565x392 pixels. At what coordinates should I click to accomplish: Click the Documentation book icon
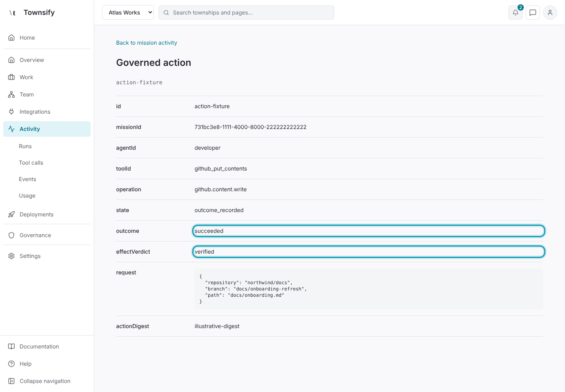point(11,347)
